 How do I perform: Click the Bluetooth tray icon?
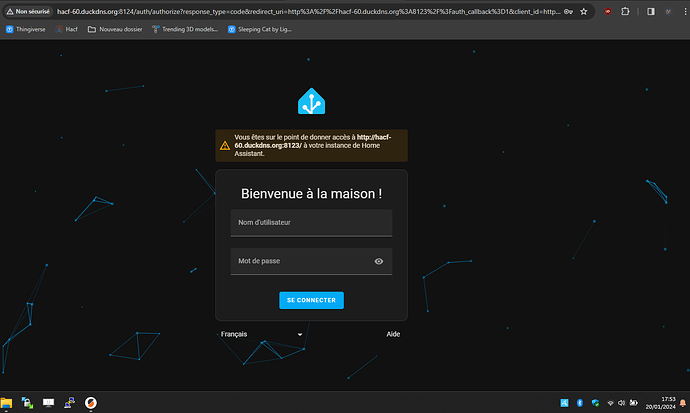pyautogui.click(x=580, y=402)
